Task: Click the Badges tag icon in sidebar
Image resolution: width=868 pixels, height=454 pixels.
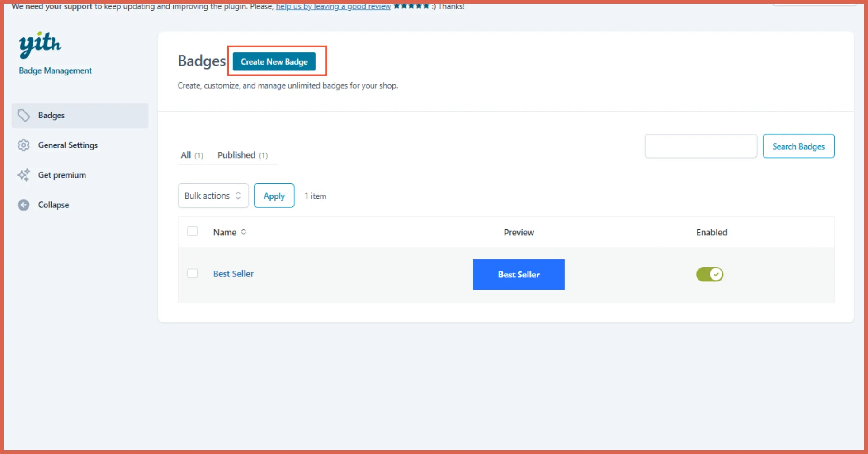Action: coord(24,116)
